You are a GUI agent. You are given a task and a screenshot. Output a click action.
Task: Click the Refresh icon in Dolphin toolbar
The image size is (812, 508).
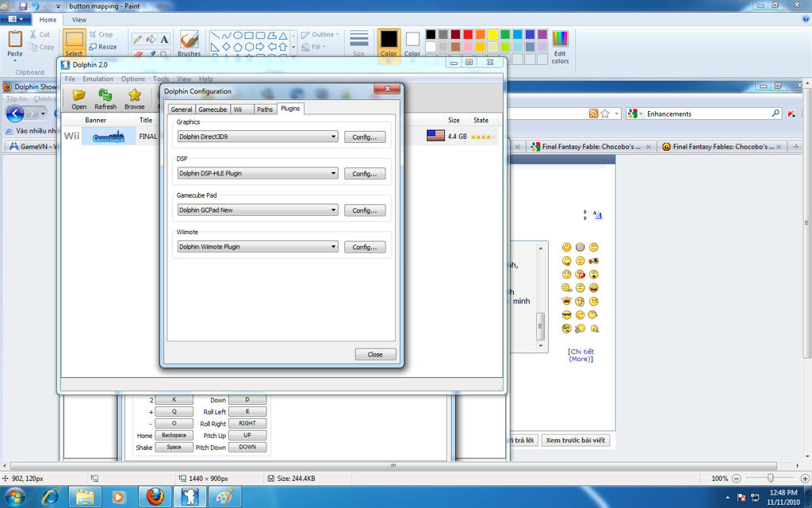pos(105,99)
